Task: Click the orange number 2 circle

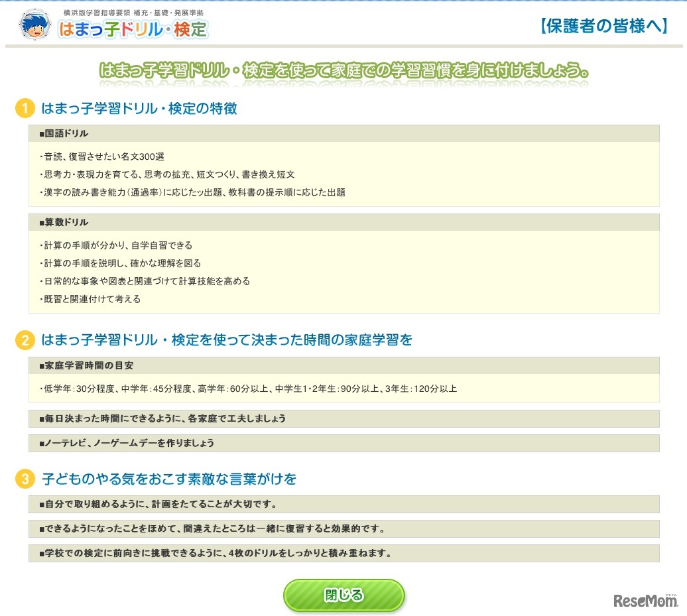Action: click(x=25, y=340)
